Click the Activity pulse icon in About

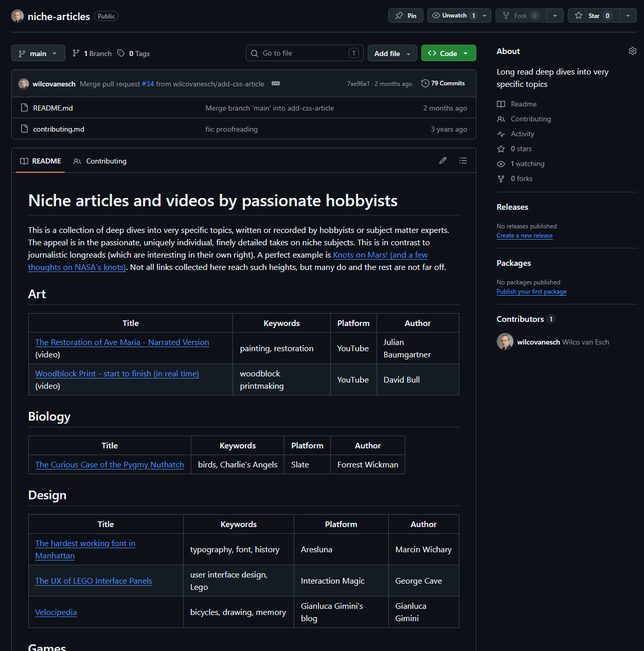(501, 134)
